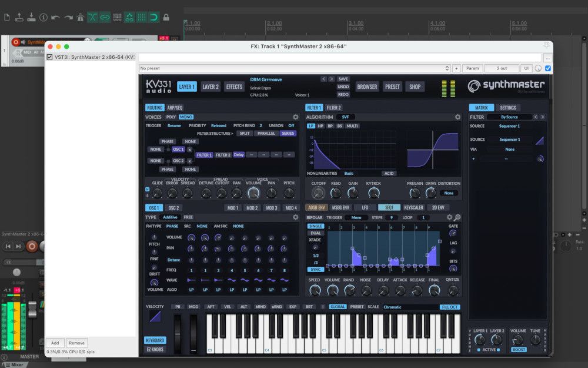Click the REAPER new project icon
Image resolution: width=588 pixels, height=368 pixels.
[6, 17]
